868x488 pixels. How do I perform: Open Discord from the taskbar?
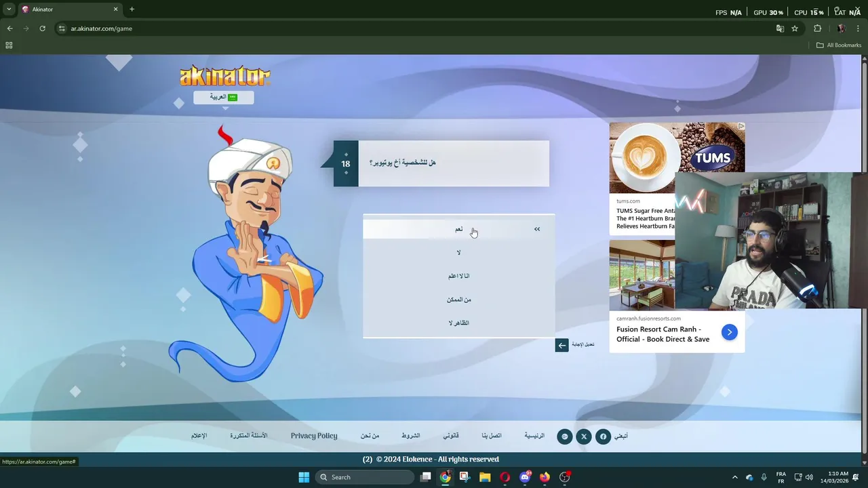(525, 477)
